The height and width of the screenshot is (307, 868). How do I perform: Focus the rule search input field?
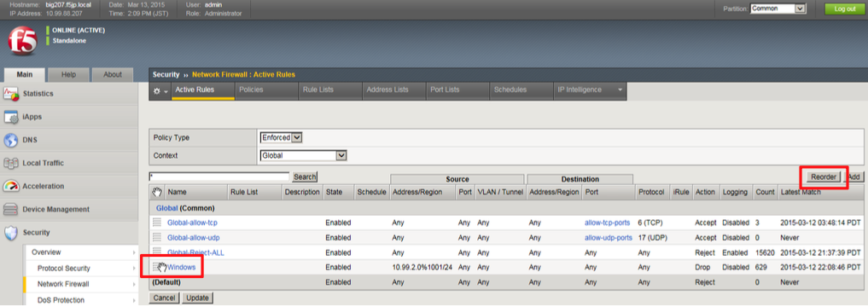[219, 177]
